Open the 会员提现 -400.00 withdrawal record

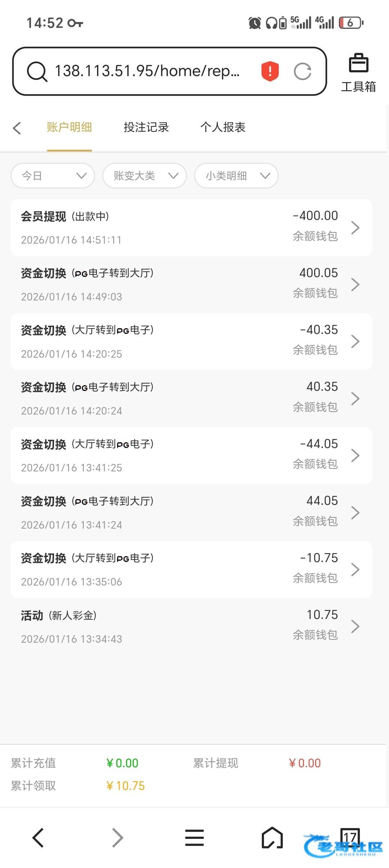[191, 227]
